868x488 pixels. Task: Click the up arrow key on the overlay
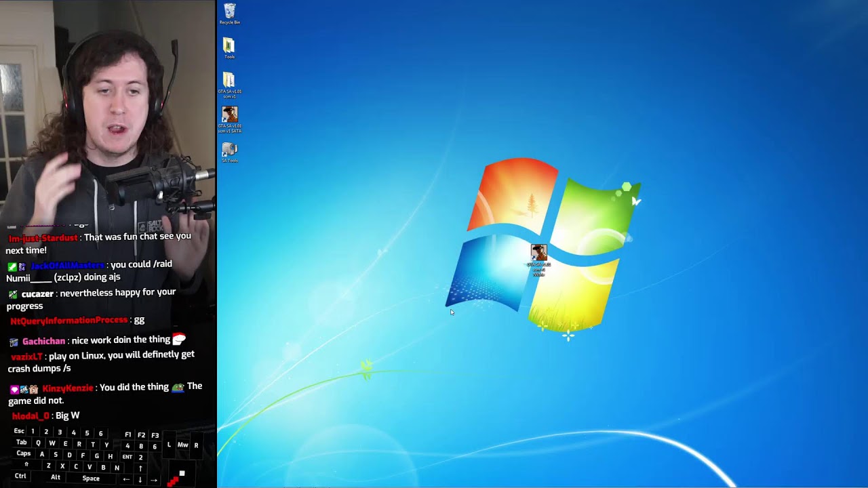[x=140, y=468]
